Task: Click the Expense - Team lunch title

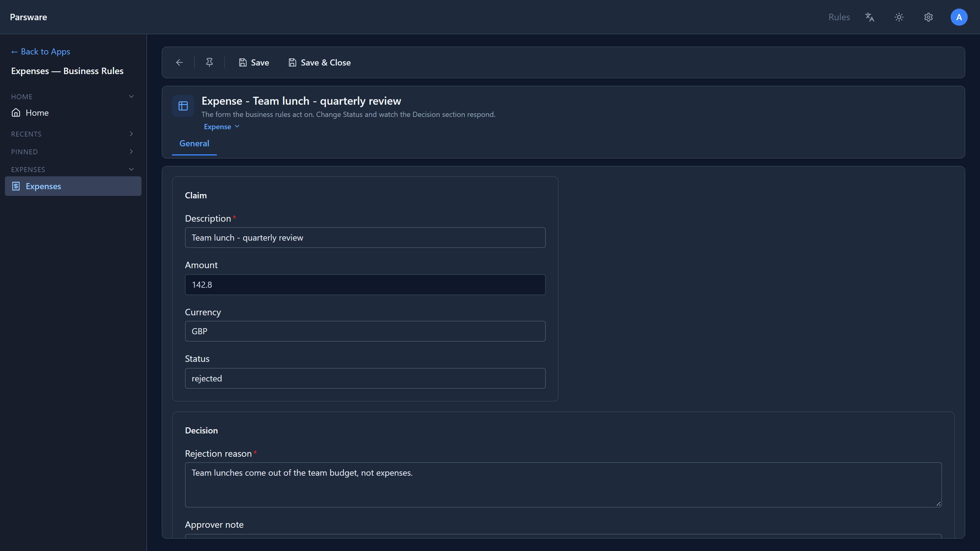Action: (301, 101)
